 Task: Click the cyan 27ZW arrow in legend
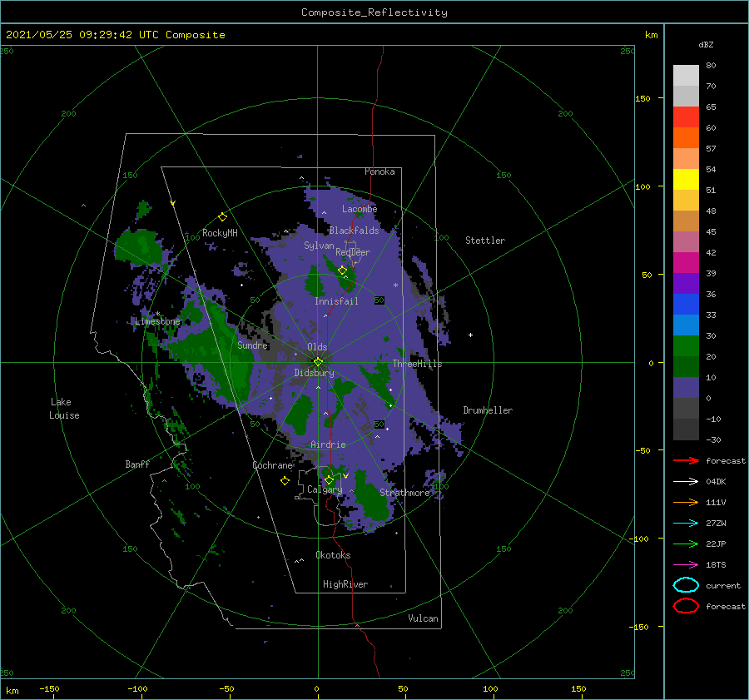point(686,524)
